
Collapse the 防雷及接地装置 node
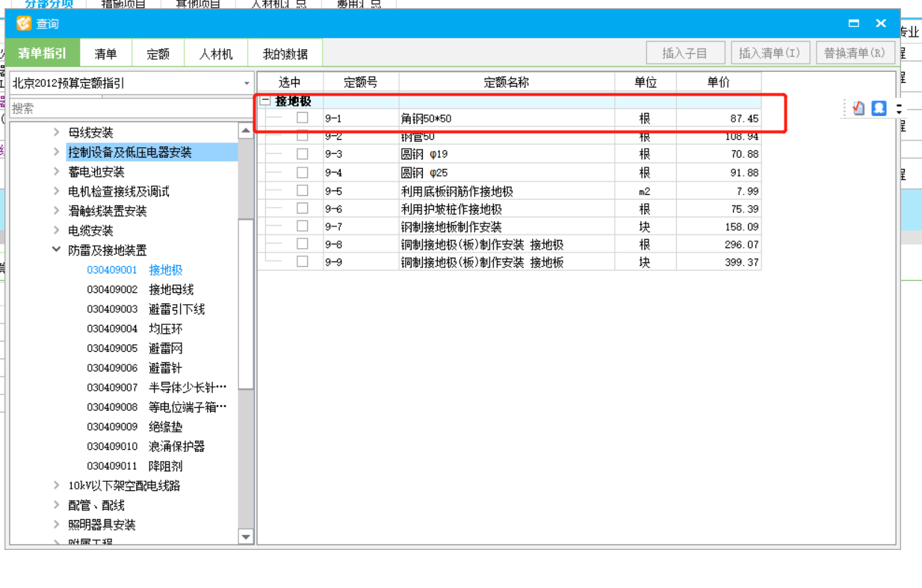56,250
